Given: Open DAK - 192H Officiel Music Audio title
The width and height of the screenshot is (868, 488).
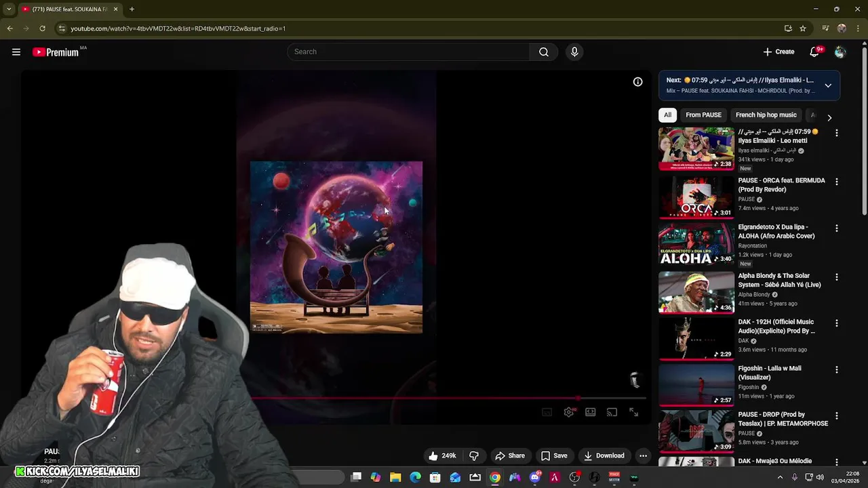Looking at the screenshot, I should click(777, 327).
